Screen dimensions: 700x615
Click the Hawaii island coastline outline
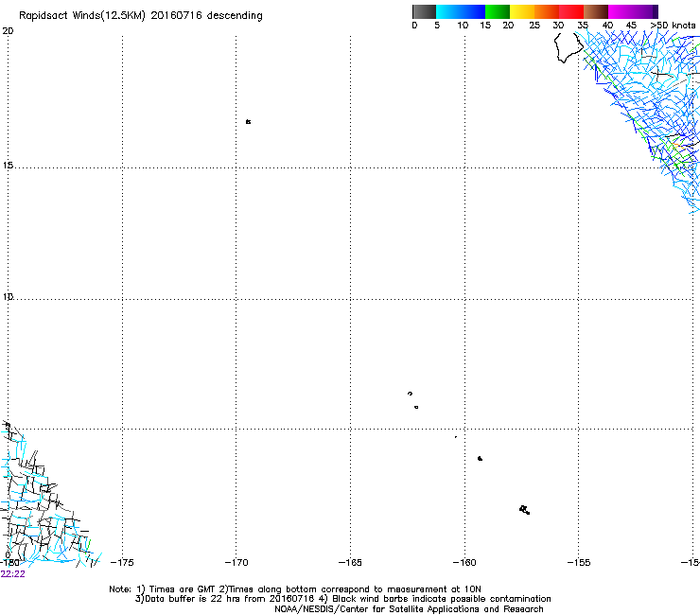click(x=569, y=48)
